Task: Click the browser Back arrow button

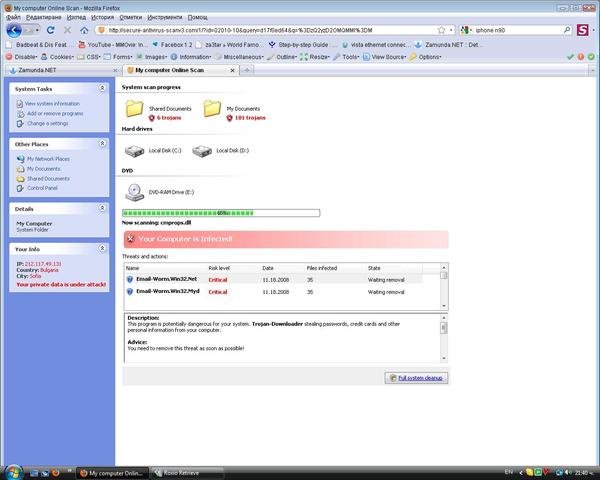Action: [14, 30]
